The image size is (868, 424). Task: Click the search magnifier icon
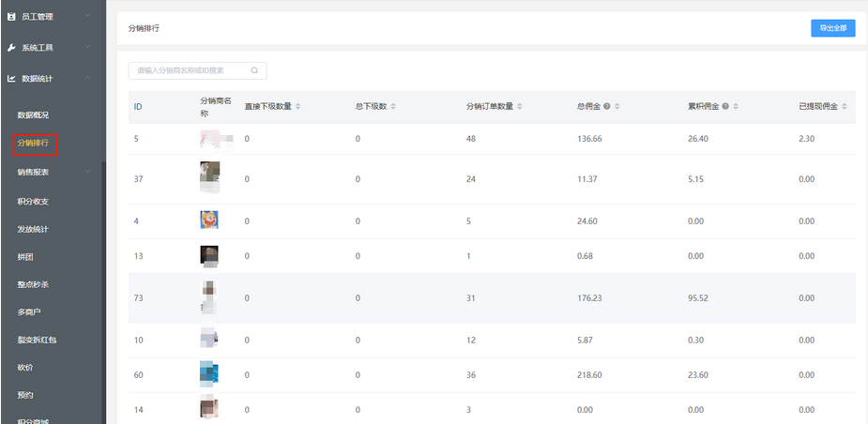[x=254, y=70]
